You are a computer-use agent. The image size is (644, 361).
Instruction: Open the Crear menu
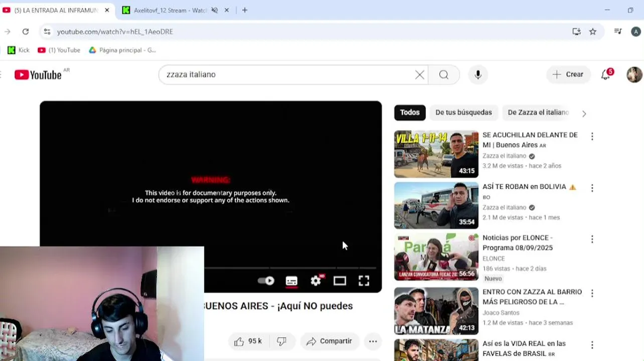click(x=568, y=75)
